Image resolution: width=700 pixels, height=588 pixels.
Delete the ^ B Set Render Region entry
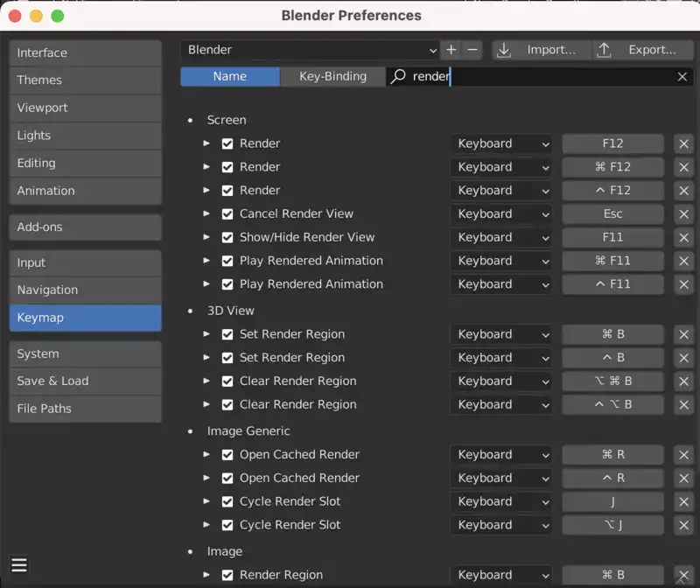683,358
